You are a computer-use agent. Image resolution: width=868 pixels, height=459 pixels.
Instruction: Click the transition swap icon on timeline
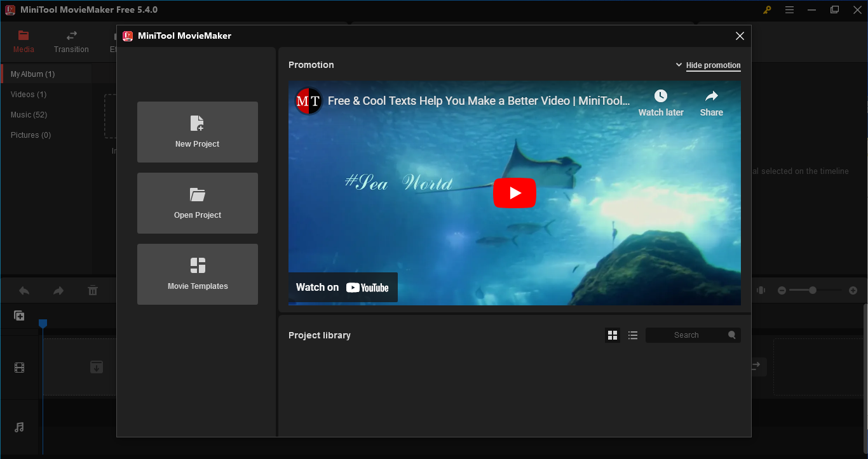click(756, 366)
